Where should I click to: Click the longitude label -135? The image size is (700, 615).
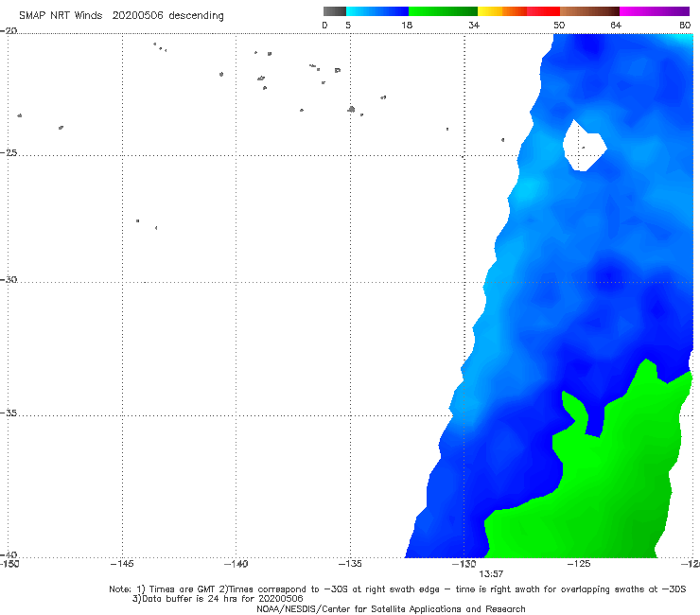coord(350,564)
